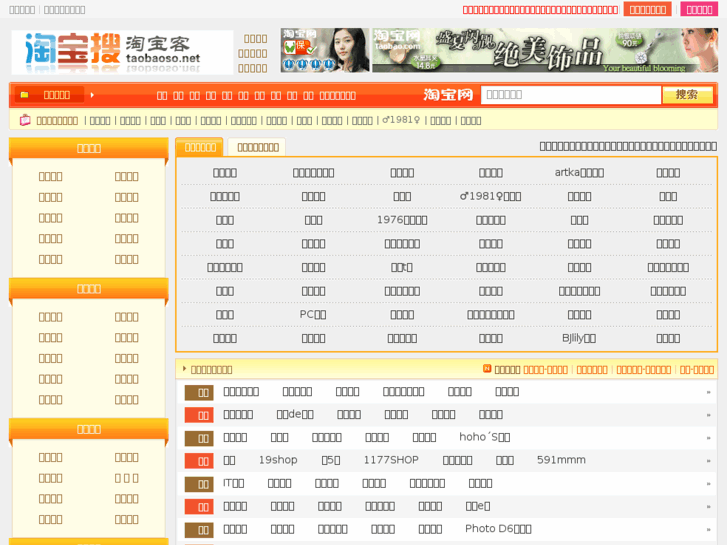Open the 1976 shop link

tap(402, 220)
